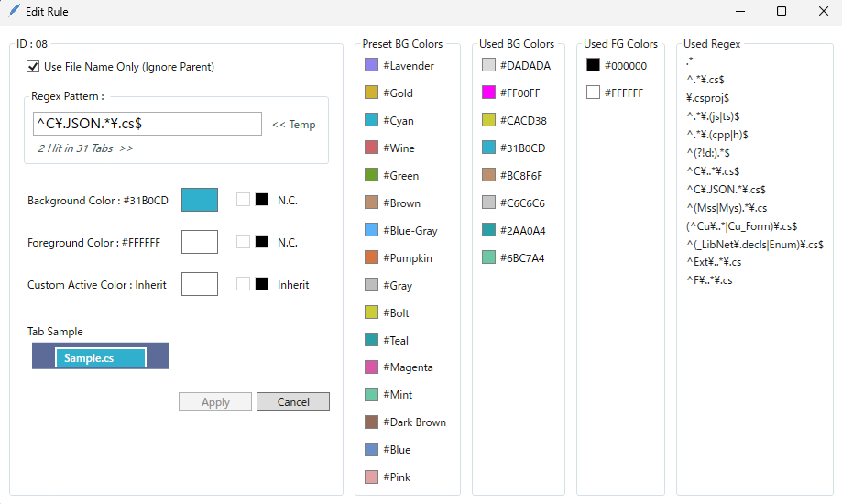842x504 pixels.
Task: Select the #Lavender preset color
Action: coord(399,66)
